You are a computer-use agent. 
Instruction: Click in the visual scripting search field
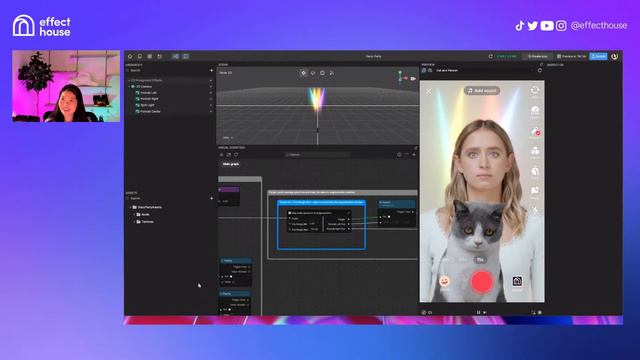(x=317, y=155)
